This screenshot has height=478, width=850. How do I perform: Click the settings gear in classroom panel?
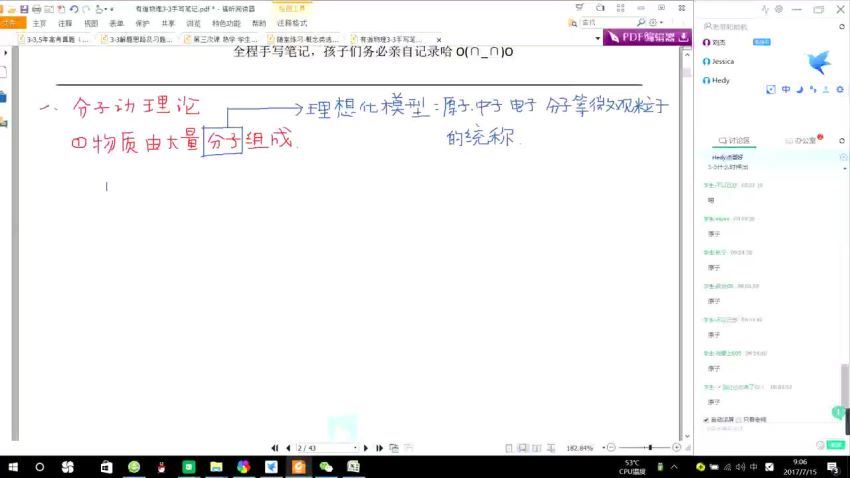(x=840, y=89)
